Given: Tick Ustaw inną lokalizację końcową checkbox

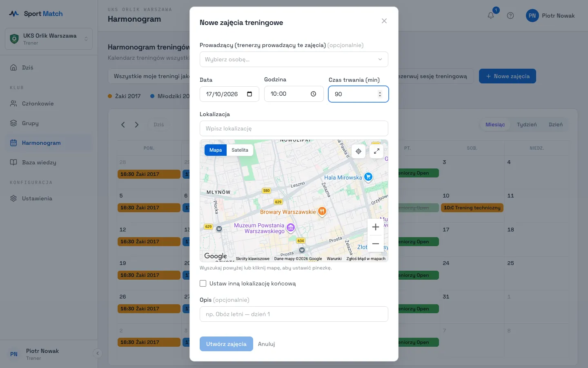Looking at the screenshot, I should [x=203, y=283].
